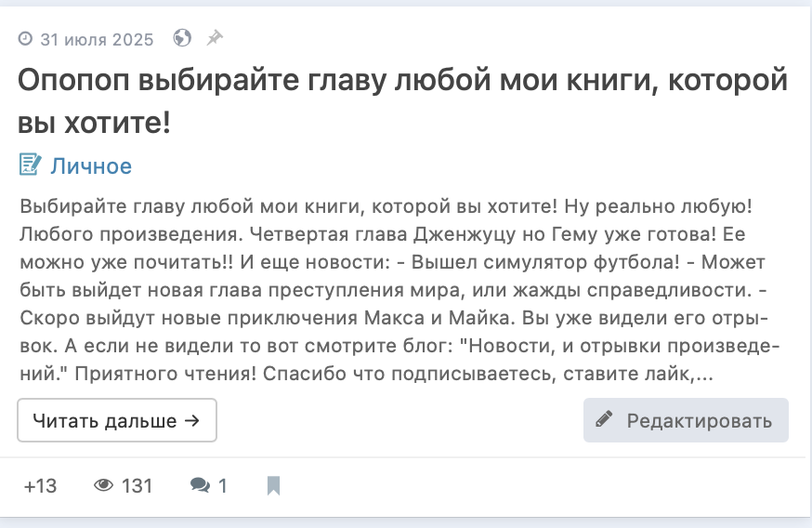
Task: Click the arrow in Читать дальше
Action: coord(192,420)
